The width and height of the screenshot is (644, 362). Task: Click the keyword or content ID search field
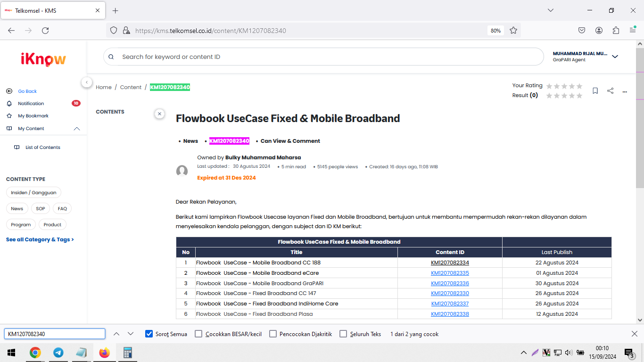pyautogui.click(x=323, y=57)
